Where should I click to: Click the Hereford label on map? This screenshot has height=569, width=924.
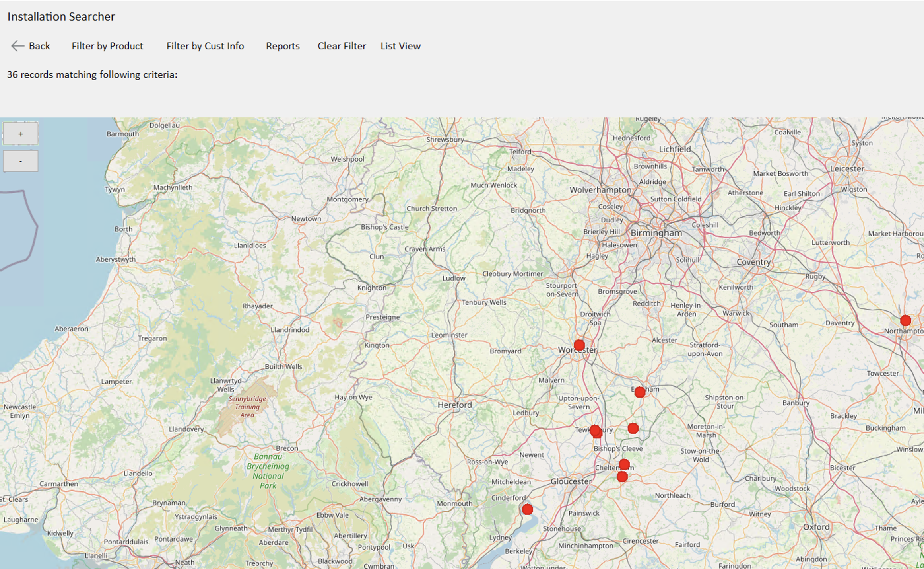[454, 405]
